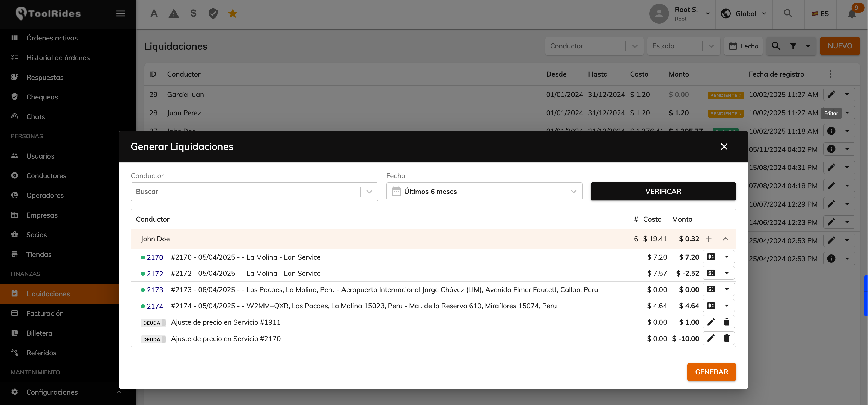Toggle the hamburger sidebar menu
Viewport: 868px width, 405px height.
point(121,13)
